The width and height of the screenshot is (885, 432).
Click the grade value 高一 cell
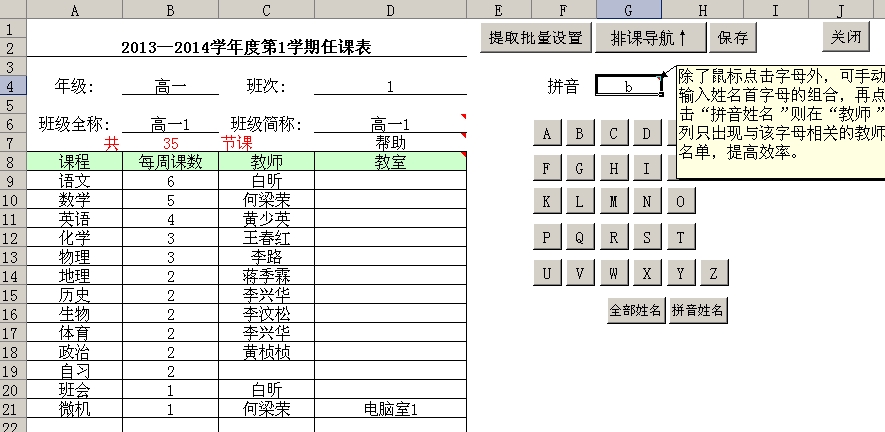click(171, 86)
